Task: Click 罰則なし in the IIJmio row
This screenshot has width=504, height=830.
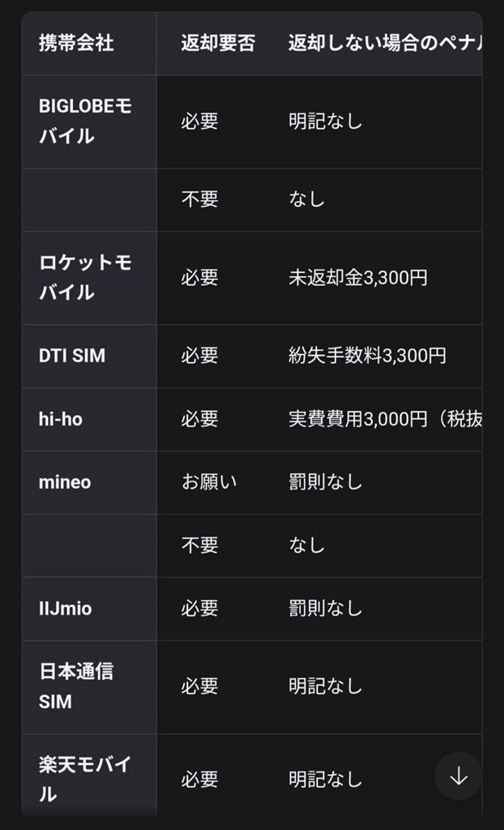Action: (326, 609)
